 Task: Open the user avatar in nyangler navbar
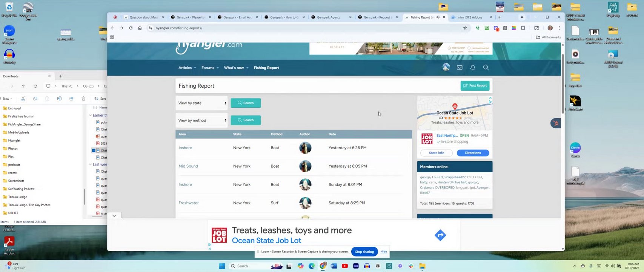[446, 67]
